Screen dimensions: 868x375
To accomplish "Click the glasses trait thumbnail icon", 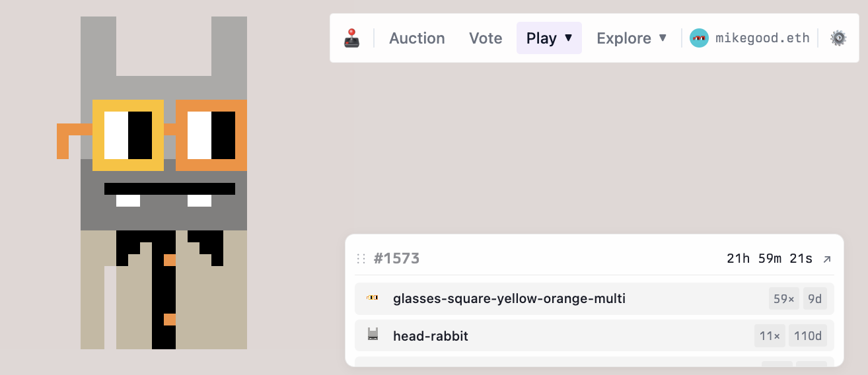I will tap(373, 298).
